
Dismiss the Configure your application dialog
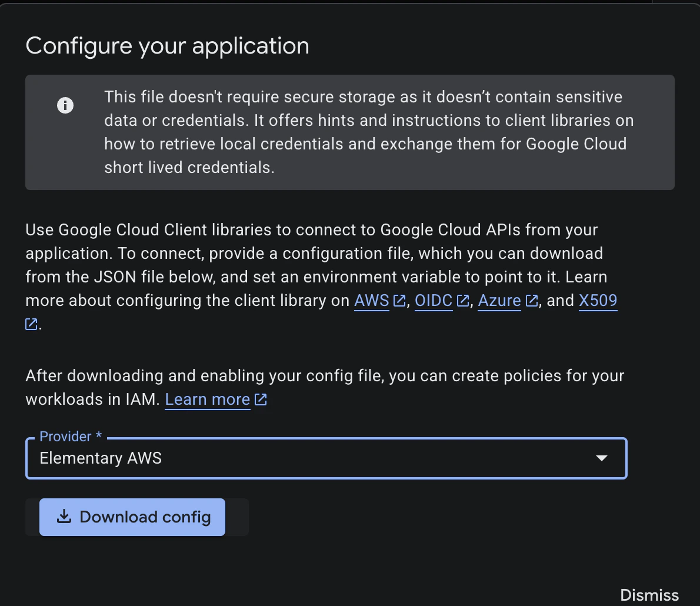(x=649, y=595)
